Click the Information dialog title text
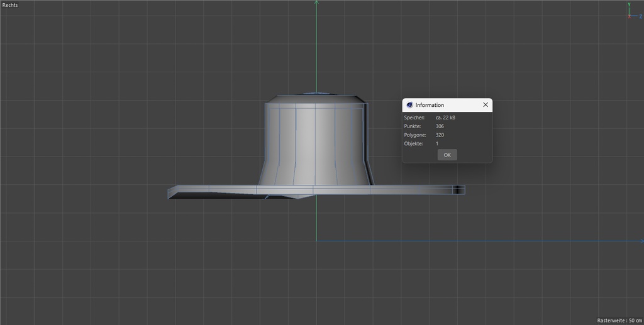This screenshot has width=644, height=325. coord(430,105)
